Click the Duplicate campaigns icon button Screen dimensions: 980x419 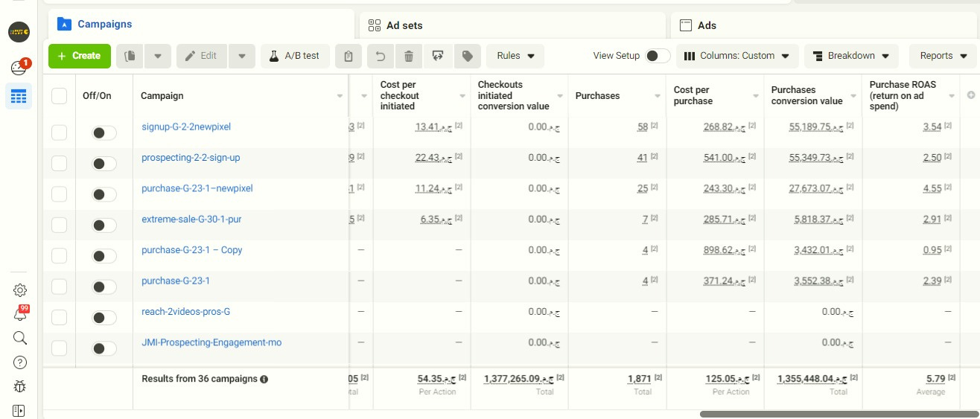tap(130, 56)
